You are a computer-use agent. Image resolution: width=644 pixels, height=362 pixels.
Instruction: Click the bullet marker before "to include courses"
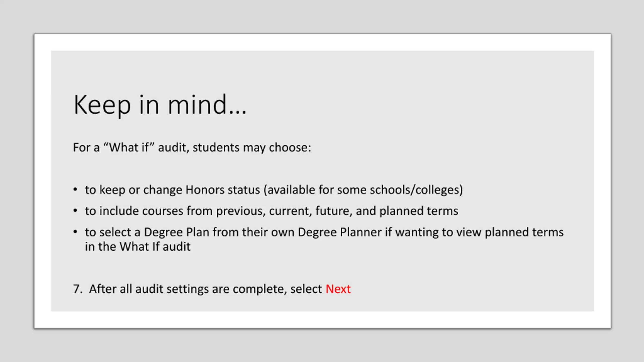[x=75, y=211]
